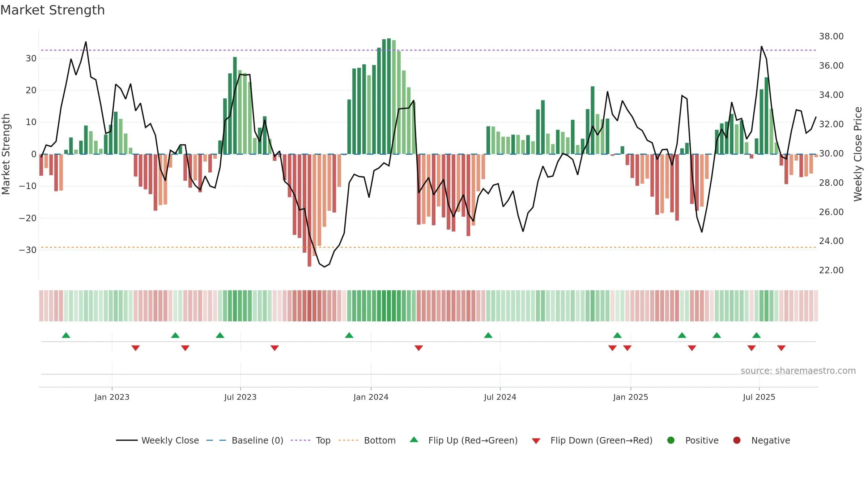Click the black Weekly Close line sample in legend

click(x=127, y=440)
